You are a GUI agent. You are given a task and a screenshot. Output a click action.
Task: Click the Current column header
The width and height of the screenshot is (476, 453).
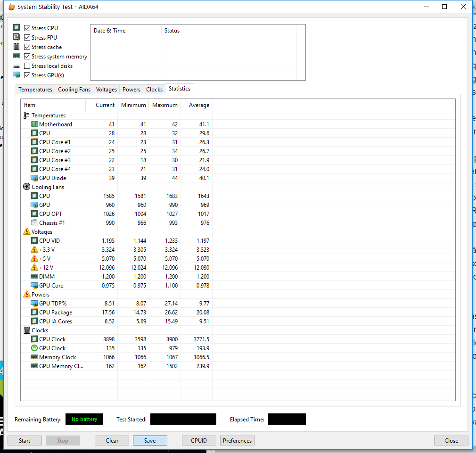coord(102,105)
